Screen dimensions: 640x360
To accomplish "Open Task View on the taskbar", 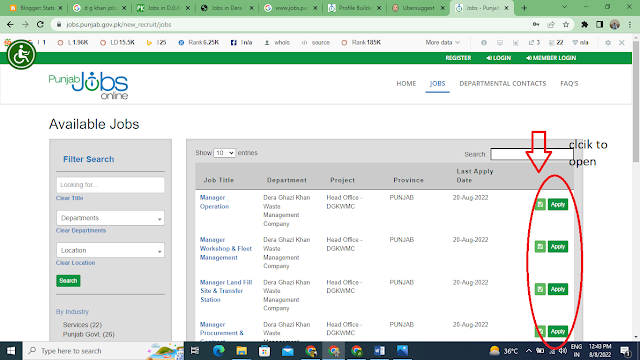I will [195, 351].
